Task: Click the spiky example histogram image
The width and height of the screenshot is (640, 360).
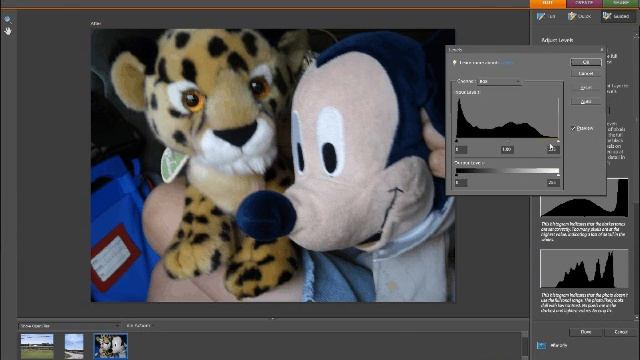Action: click(x=584, y=269)
